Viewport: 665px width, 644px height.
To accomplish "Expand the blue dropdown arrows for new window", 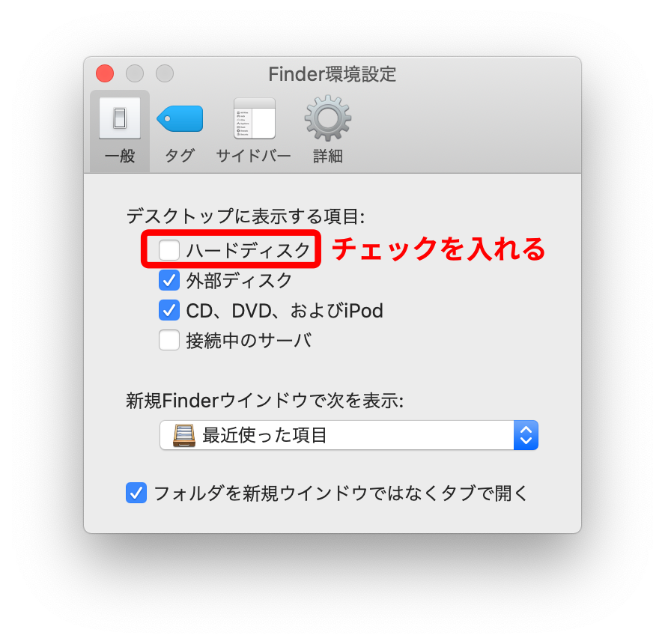I will point(526,435).
